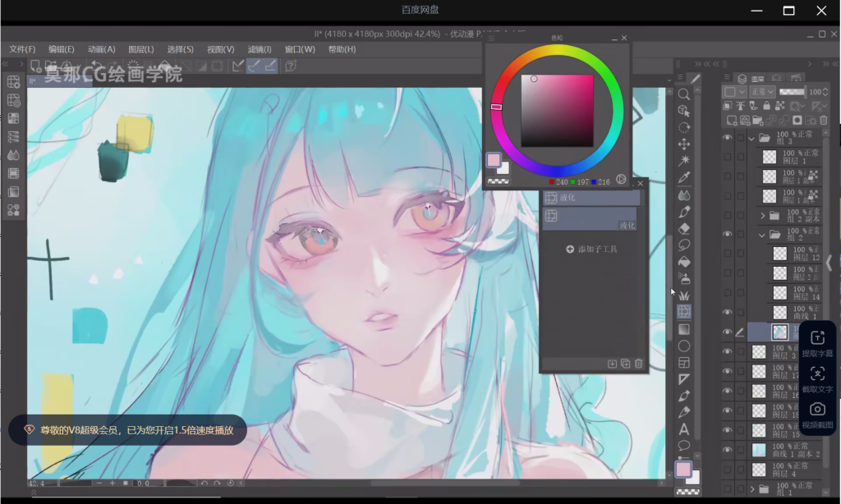Open the 滤镜(I) filter menu

pyautogui.click(x=260, y=49)
